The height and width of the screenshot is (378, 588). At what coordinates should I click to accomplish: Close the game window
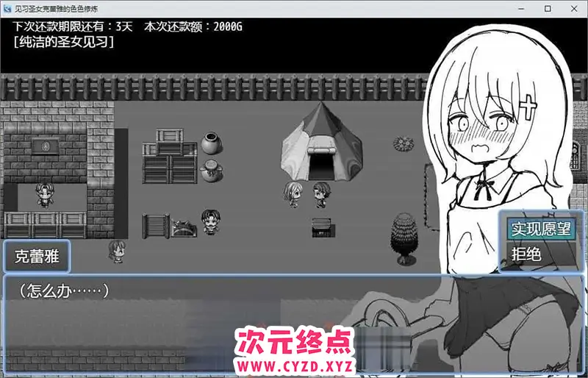coord(574,9)
